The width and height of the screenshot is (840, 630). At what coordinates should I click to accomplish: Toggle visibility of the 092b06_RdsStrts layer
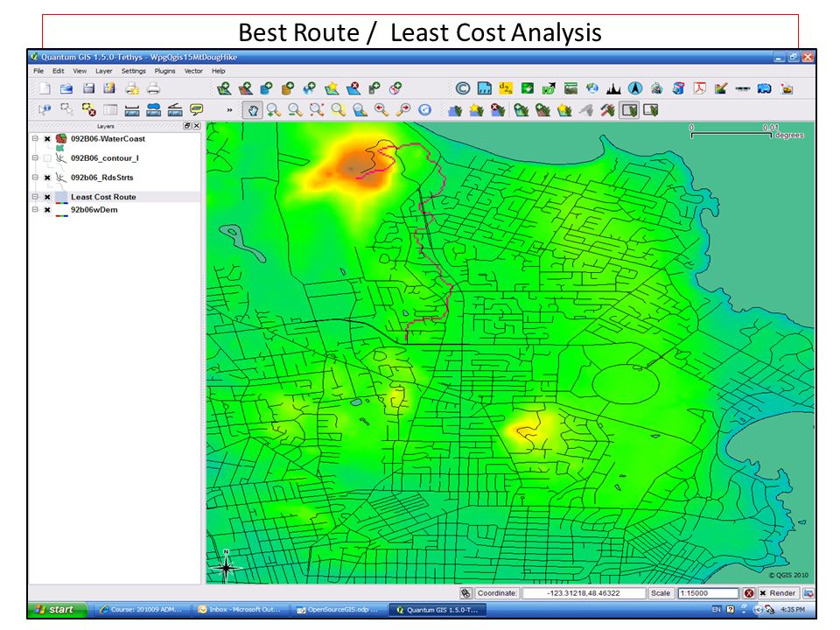[47, 178]
